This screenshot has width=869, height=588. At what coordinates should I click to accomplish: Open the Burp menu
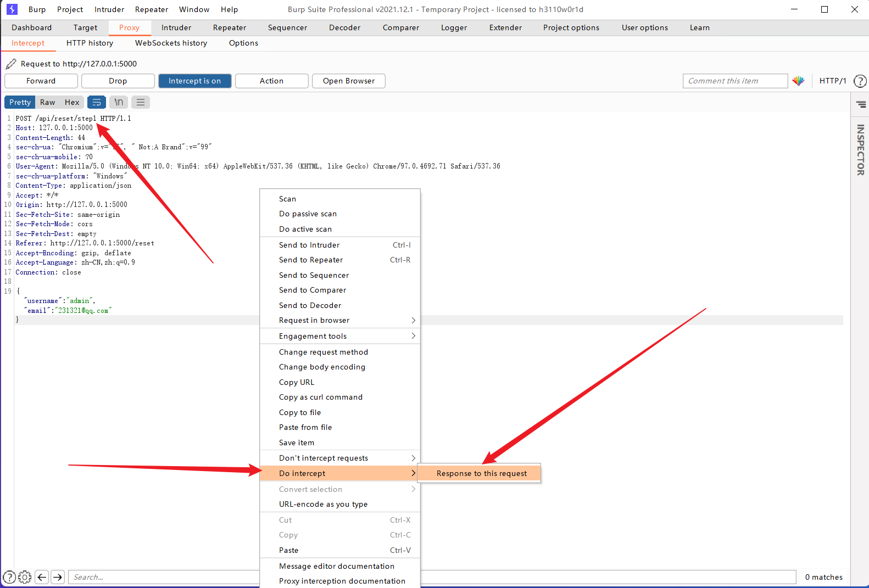pyautogui.click(x=37, y=9)
